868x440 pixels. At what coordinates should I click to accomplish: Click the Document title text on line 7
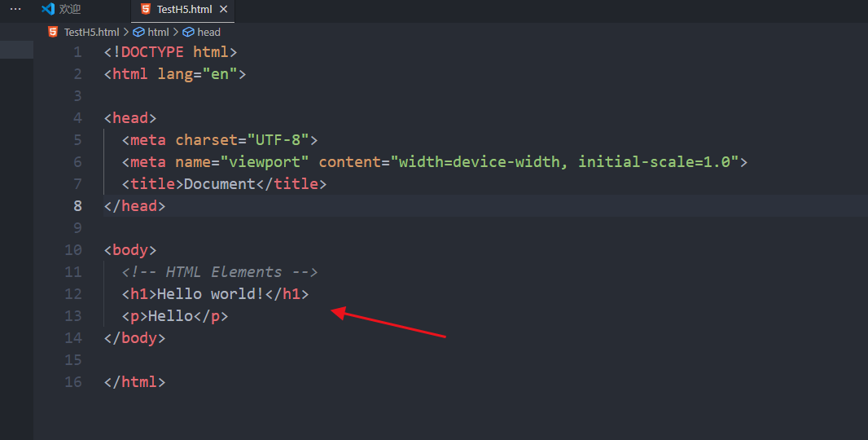[x=219, y=184]
